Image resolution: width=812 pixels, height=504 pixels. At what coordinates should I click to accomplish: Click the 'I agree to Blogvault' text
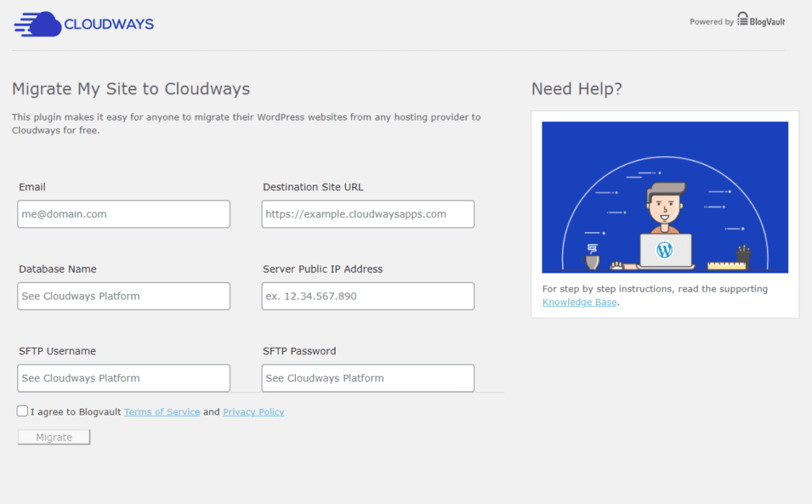click(x=75, y=412)
